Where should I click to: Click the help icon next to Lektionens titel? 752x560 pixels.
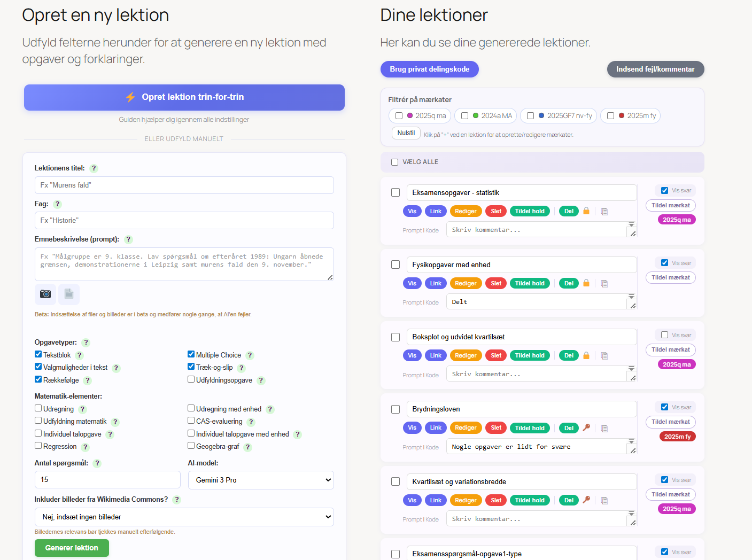pos(94,168)
